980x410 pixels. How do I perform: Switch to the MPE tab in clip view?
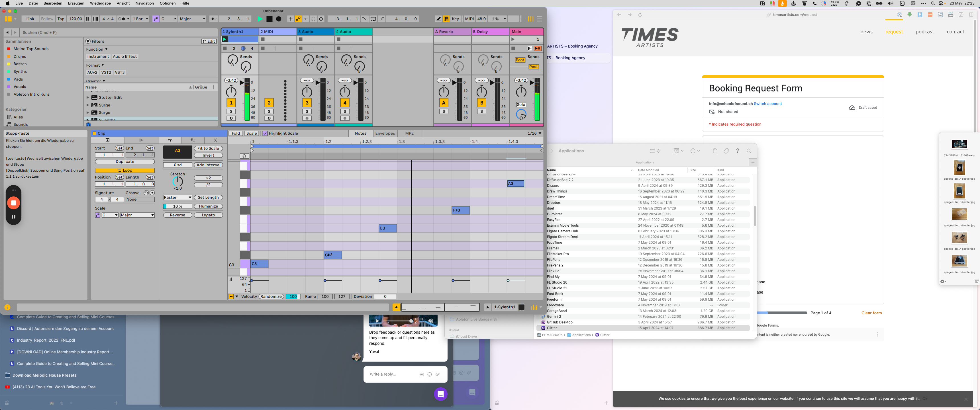click(x=409, y=133)
